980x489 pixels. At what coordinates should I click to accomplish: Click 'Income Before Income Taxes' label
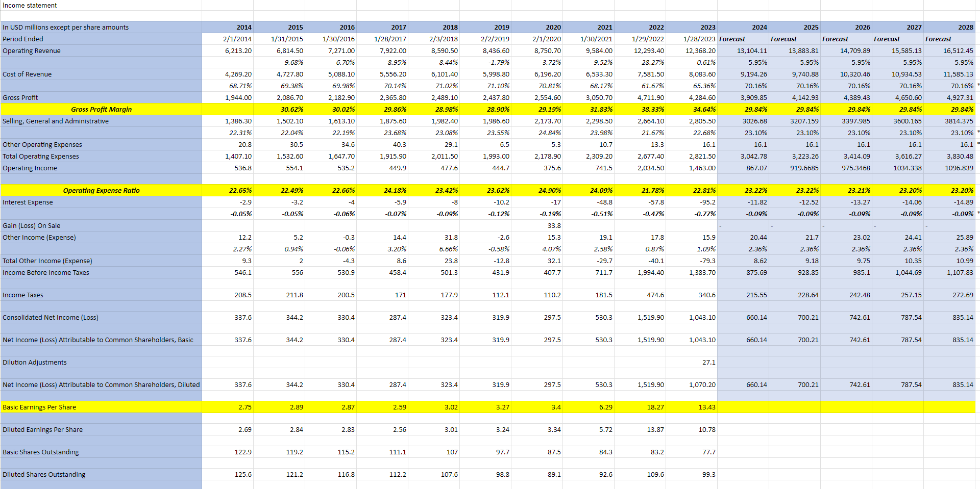[101, 273]
